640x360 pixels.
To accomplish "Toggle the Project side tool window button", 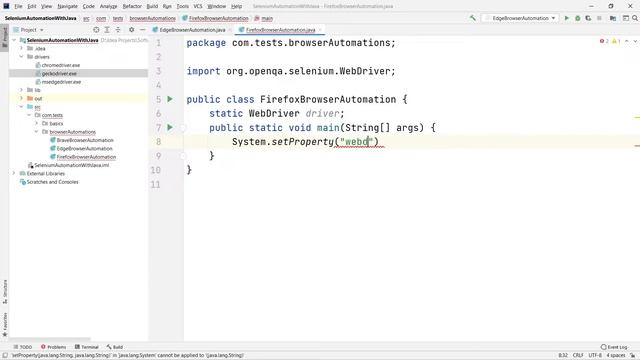I will point(5,37).
